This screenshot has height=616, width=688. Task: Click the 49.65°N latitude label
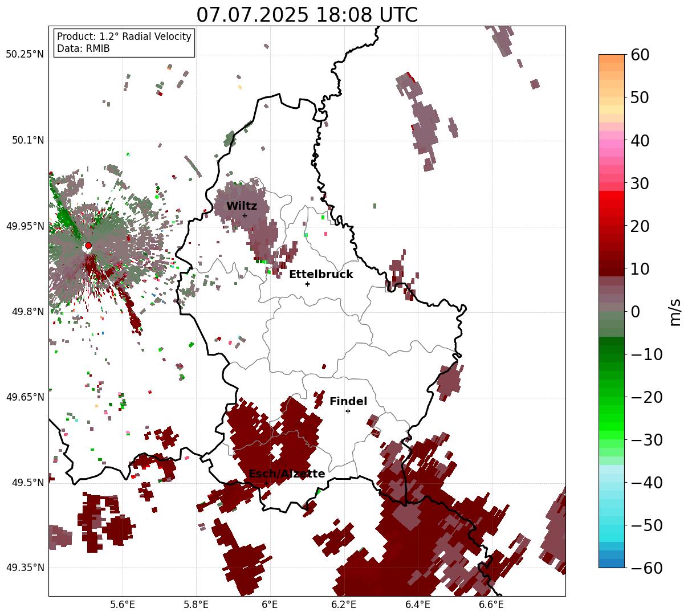[x=25, y=397]
